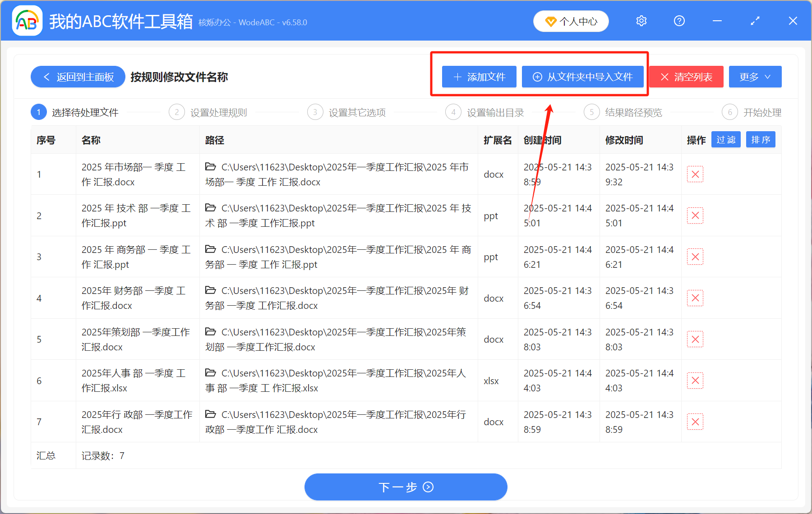The height and width of the screenshot is (514, 812).
Task: Click modified time 2025-05-21 14:39:32
Action: pos(639,174)
